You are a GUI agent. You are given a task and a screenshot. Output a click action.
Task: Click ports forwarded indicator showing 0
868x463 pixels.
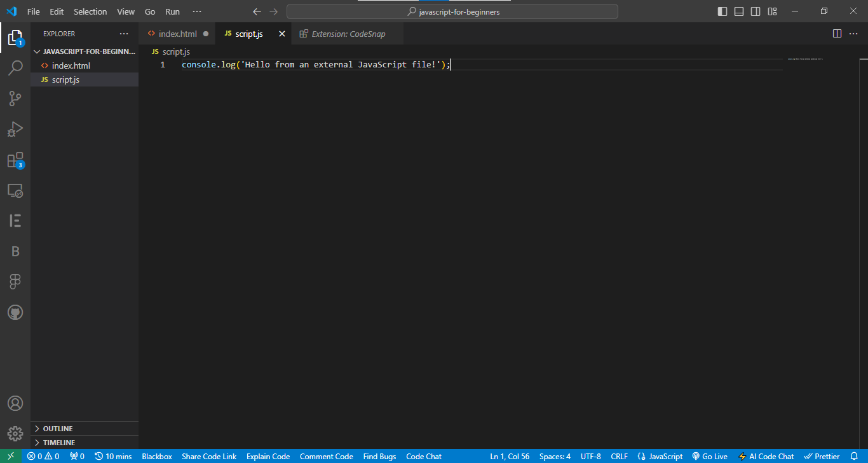[77, 456]
